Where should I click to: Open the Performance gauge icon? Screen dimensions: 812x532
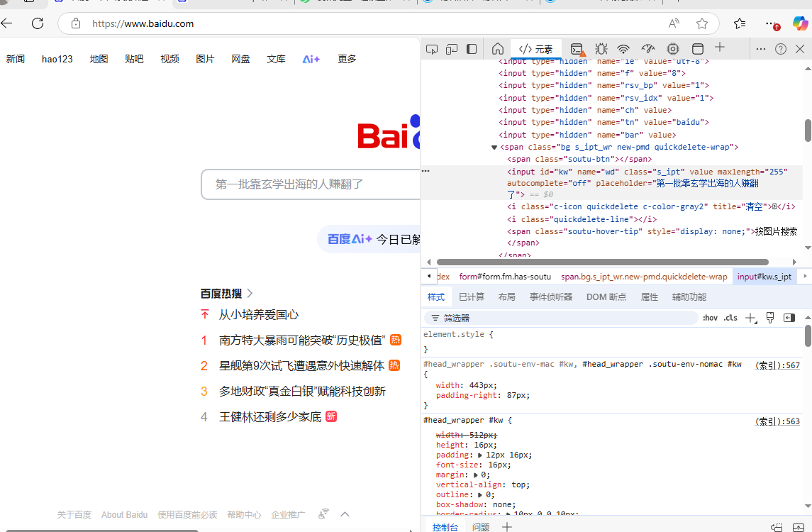(x=648, y=49)
